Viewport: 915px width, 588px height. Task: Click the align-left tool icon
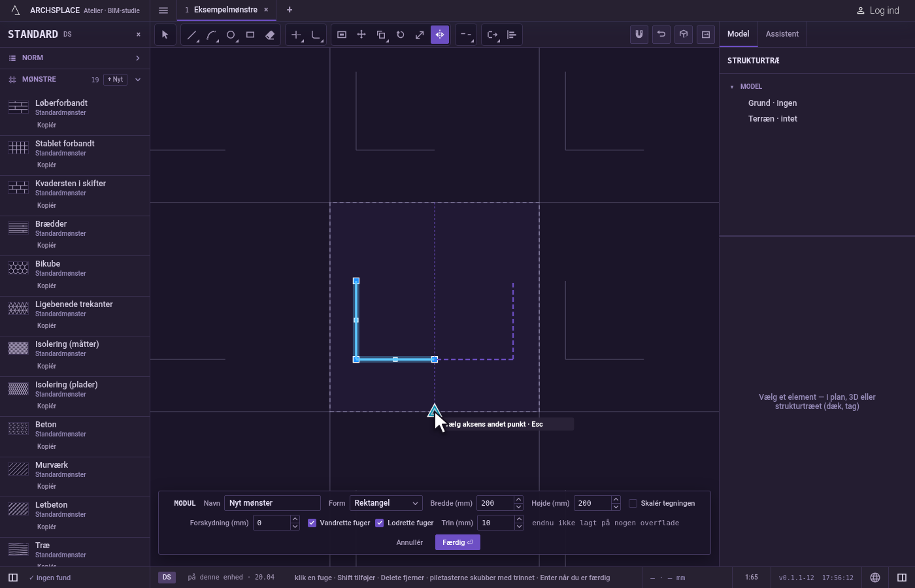(x=512, y=35)
